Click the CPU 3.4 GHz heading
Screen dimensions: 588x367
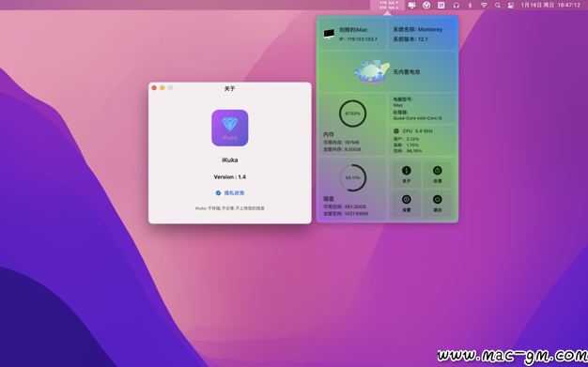[x=417, y=130]
